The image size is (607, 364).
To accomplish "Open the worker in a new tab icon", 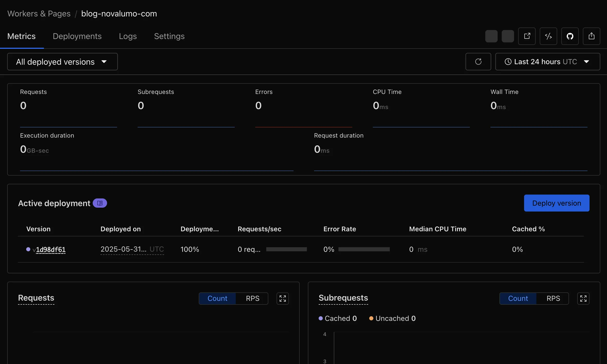I will [x=527, y=36].
